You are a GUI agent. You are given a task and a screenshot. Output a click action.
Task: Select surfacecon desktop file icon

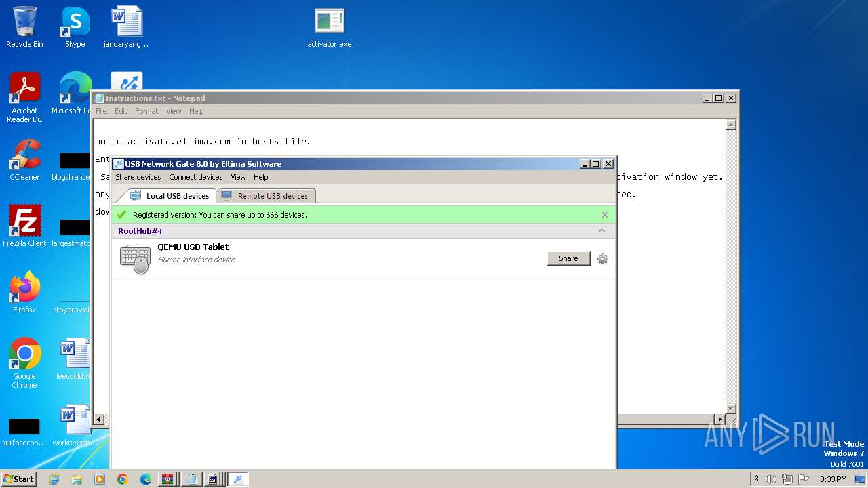point(24,431)
